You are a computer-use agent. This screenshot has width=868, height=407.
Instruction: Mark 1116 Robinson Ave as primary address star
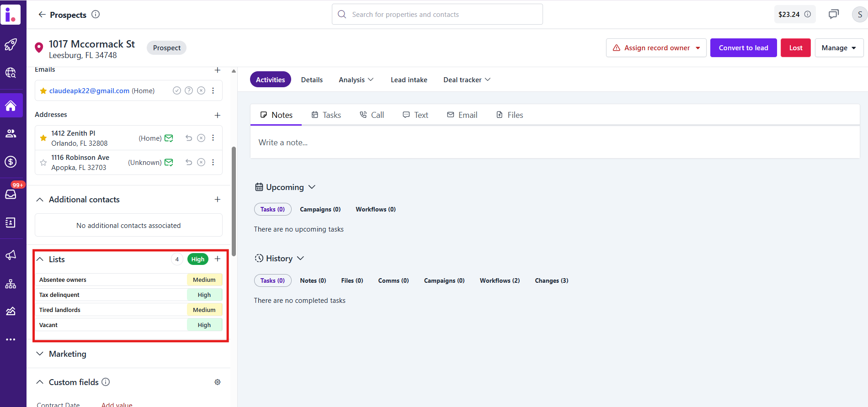[43, 163]
